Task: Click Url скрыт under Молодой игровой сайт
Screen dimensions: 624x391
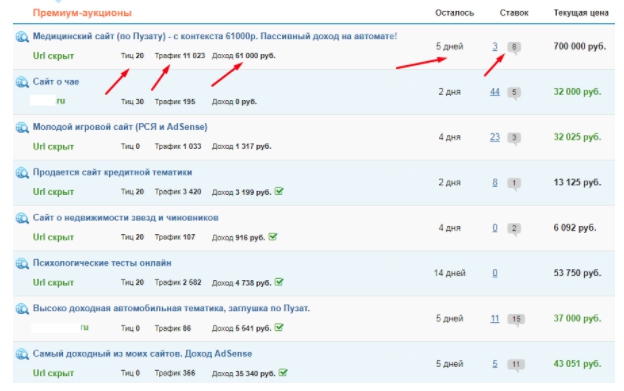Action: click(53, 147)
